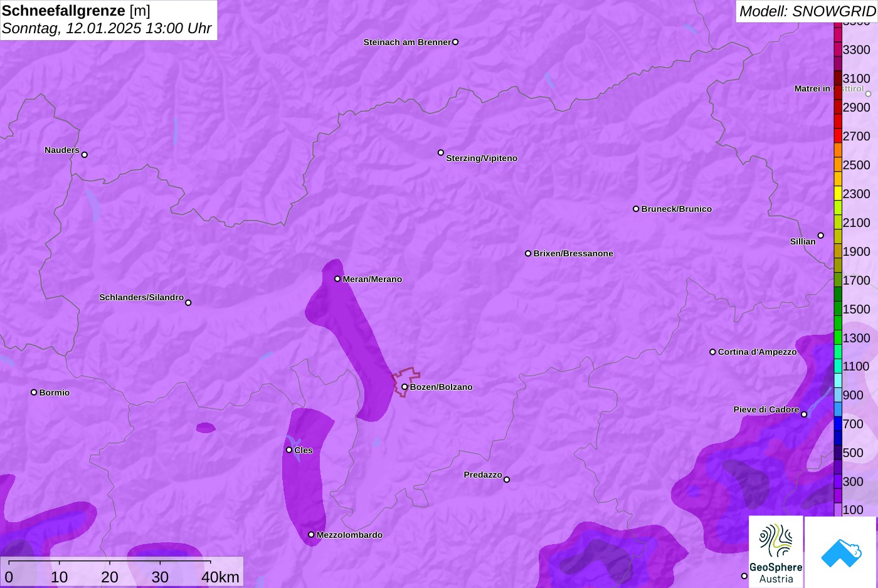
Task: Click the "40km" scale bar label
Action: tap(220, 577)
